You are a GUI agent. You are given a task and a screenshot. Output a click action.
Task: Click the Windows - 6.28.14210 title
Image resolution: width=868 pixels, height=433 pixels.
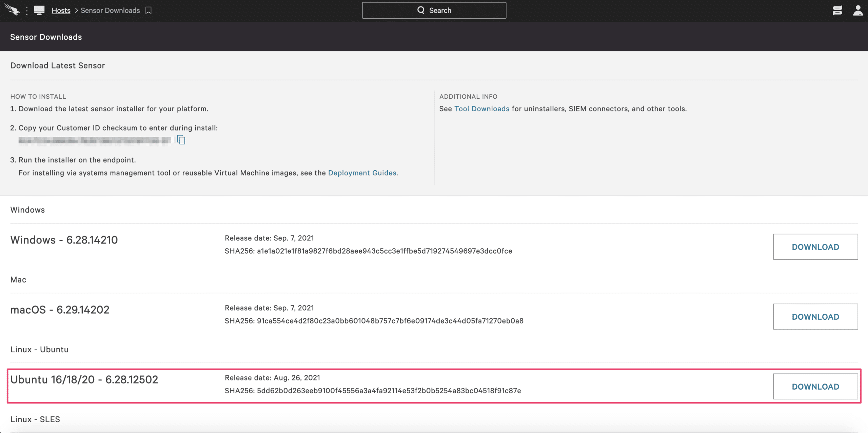point(64,240)
